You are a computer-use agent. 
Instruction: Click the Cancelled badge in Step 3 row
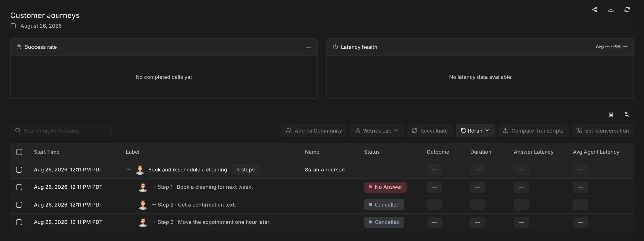tap(384, 222)
